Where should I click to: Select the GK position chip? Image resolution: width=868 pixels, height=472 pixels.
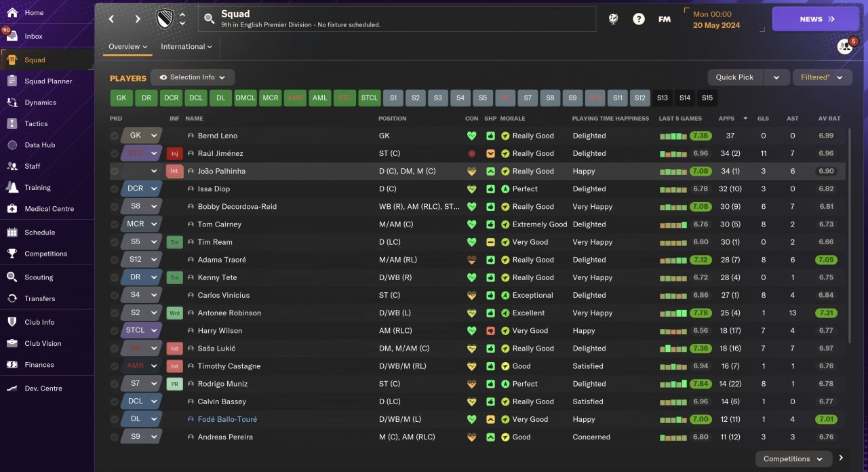click(x=121, y=98)
